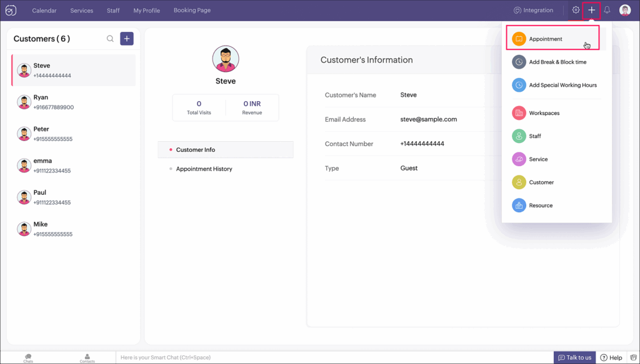Click the green Staff icon in dropdown
The width and height of the screenshot is (640, 364).
pos(519,136)
